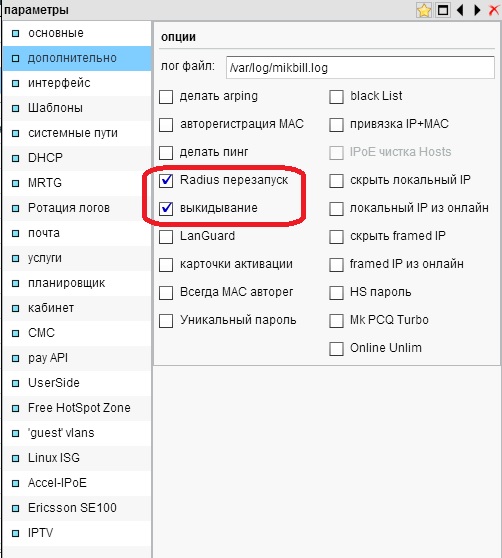Open the Free HotSpot Zone section
Image resolution: width=502 pixels, height=558 pixels.
77,408
